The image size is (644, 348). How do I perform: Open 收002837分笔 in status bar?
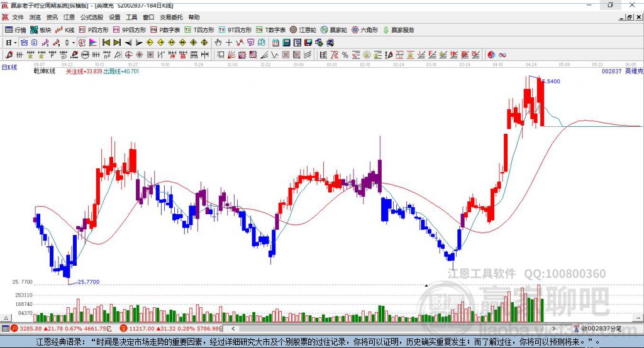[597, 329]
